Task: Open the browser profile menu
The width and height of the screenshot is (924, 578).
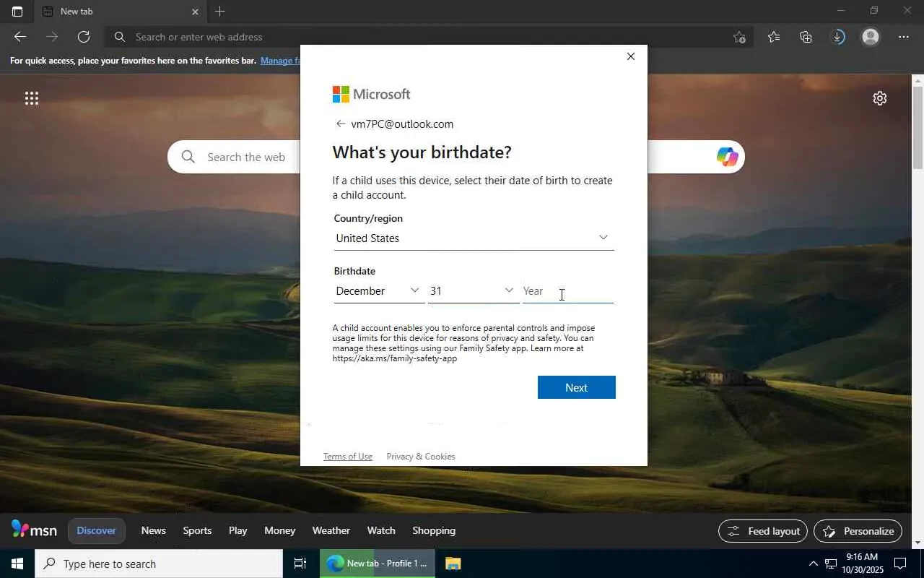Action: click(871, 37)
